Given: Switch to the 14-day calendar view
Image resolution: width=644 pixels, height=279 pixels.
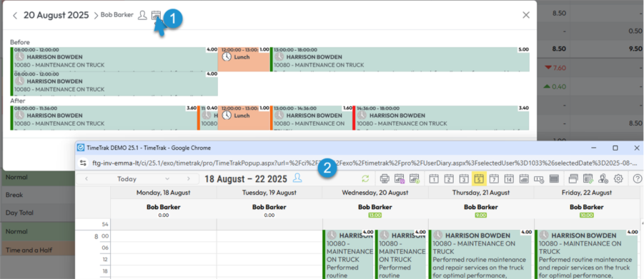Looking at the screenshot, I should pyautogui.click(x=509, y=178).
